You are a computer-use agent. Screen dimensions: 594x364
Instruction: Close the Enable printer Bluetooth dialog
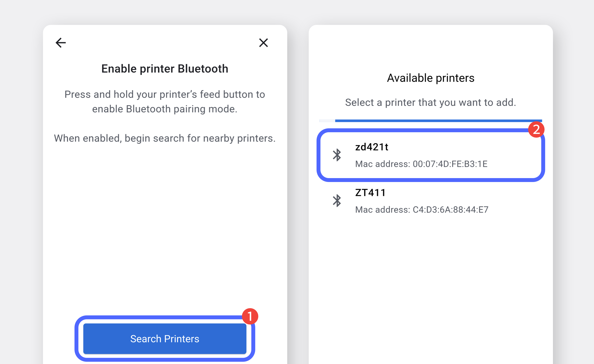(x=263, y=43)
